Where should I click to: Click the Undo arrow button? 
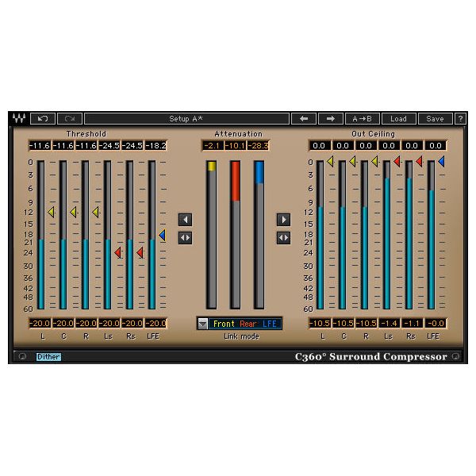click(x=43, y=119)
